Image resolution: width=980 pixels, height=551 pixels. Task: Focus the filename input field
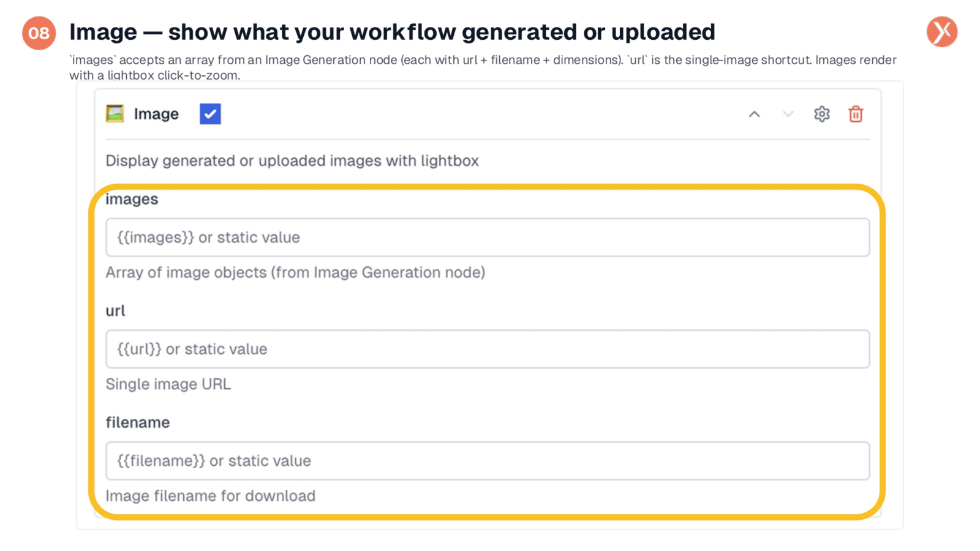(488, 461)
